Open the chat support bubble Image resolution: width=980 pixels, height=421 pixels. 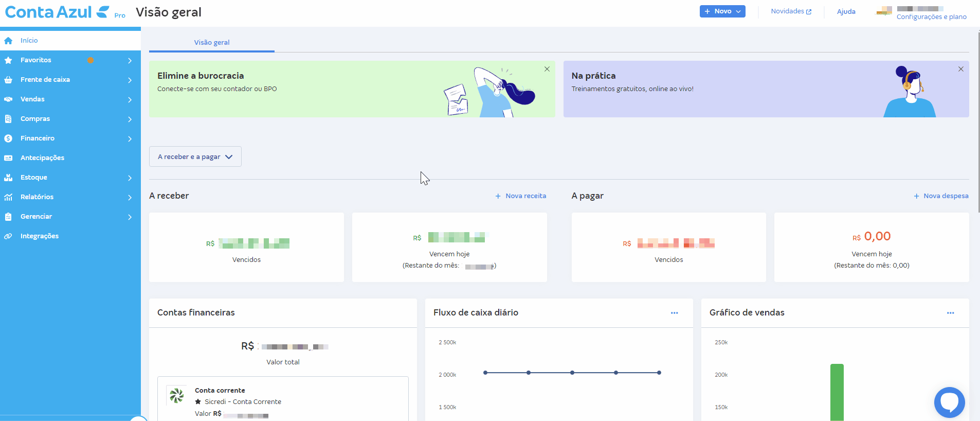[950, 402]
